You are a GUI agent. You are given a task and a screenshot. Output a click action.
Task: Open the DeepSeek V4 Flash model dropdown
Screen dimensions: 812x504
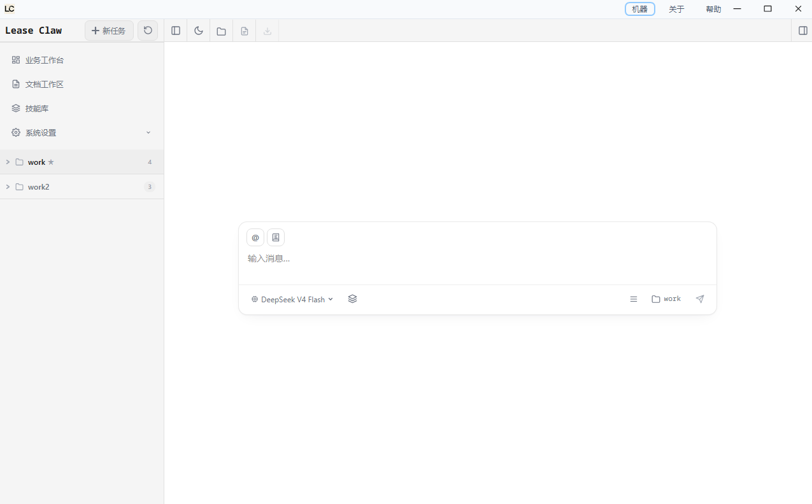coord(292,299)
